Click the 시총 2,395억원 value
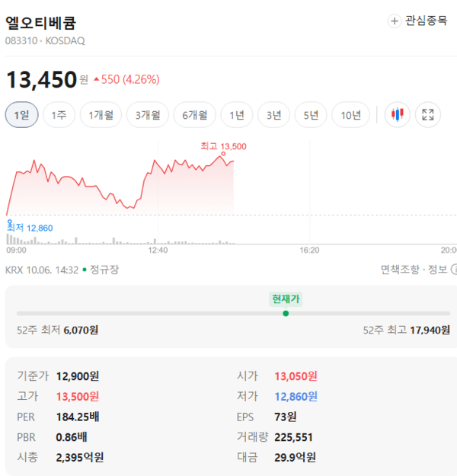Viewport: 457px width, 476px height. tap(80, 457)
